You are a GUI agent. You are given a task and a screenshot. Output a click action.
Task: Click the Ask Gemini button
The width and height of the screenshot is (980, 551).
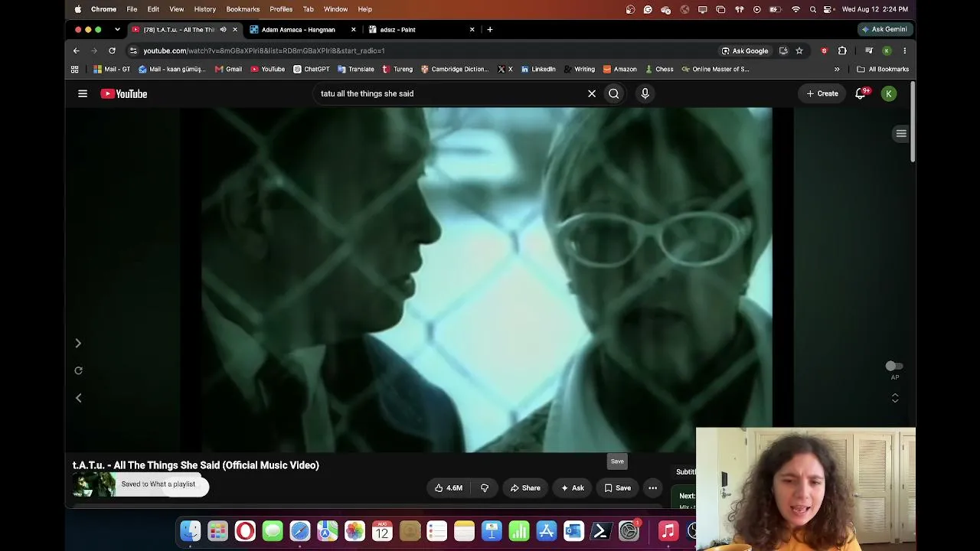point(884,29)
